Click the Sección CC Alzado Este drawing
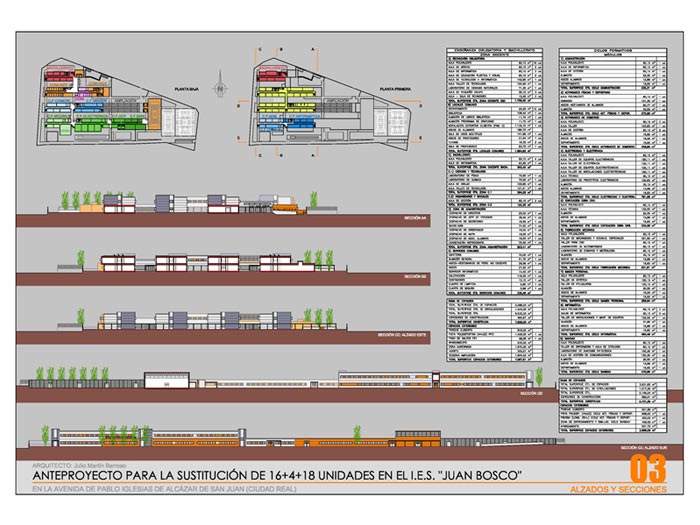The height and width of the screenshot is (525, 700). click(200, 320)
